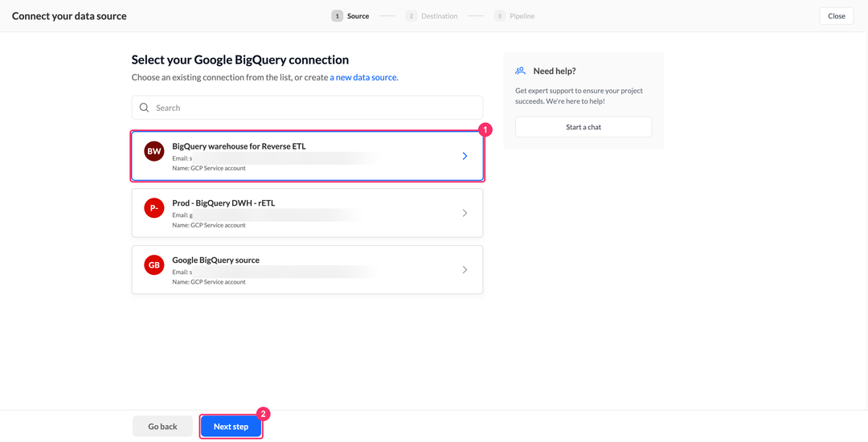Click 'Name: GCP Service account' under Prod connection
Viewport: 868px width, 442px height.
pyautogui.click(x=209, y=225)
